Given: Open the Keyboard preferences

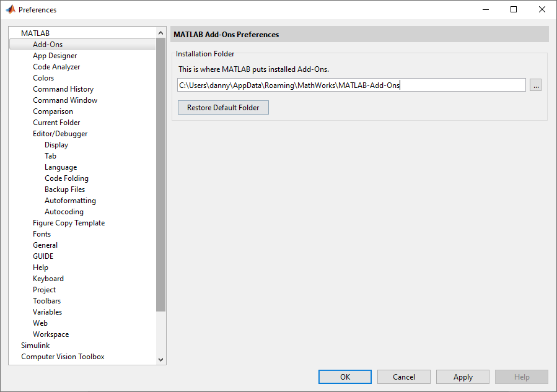Looking at the screenshot, I should (x=48, y=279).
